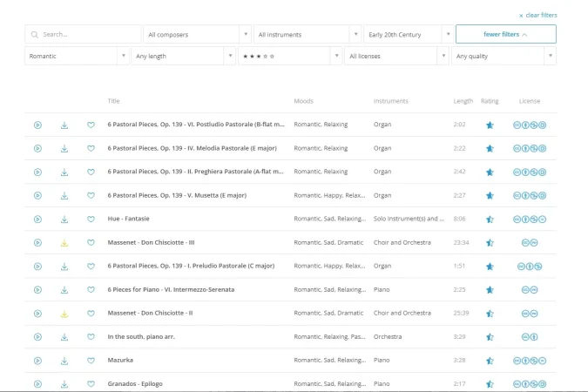Click rating star of Granados - Epilogo
The image size is (588, 392).
tap(490, 384)
